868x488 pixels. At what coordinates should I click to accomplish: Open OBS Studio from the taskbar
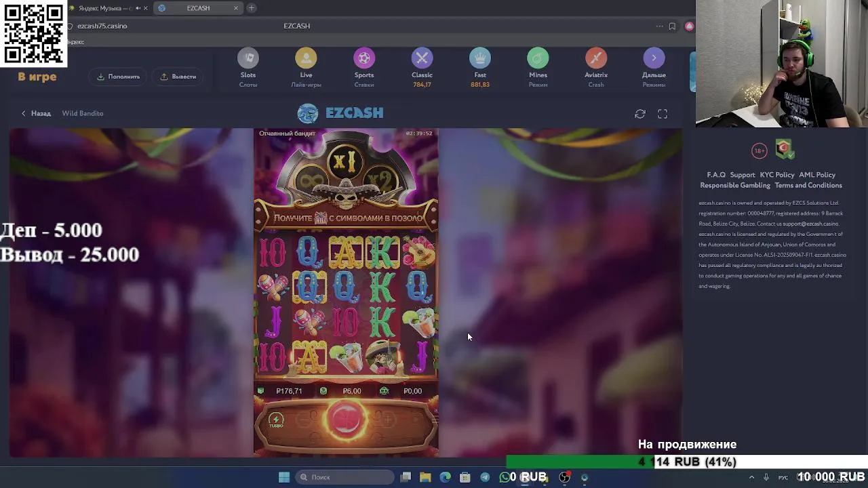pos(564,477)
